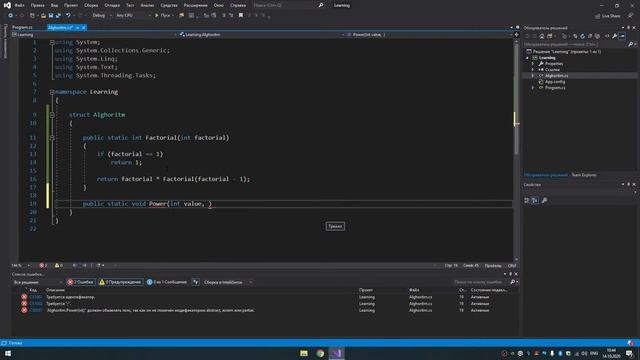
Task: Click the Navigate Backward toolbar icon
Action: coord(11,16)
